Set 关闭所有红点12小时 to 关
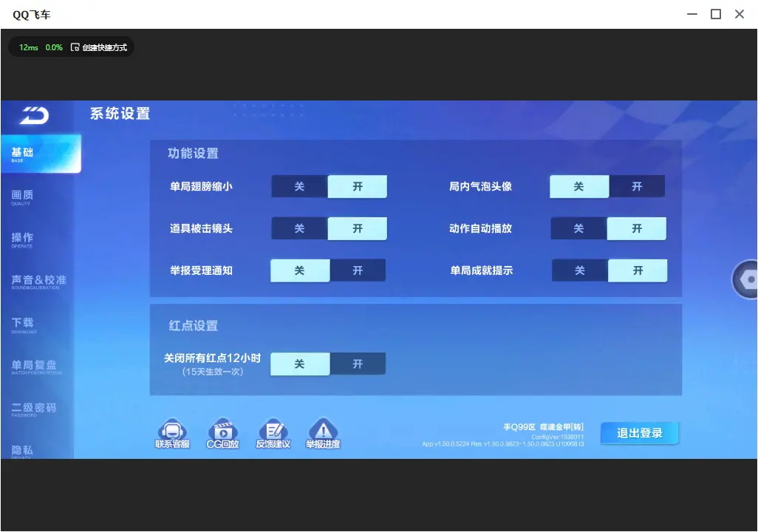This screenshot has height=532, width=758. coord(300,364)
